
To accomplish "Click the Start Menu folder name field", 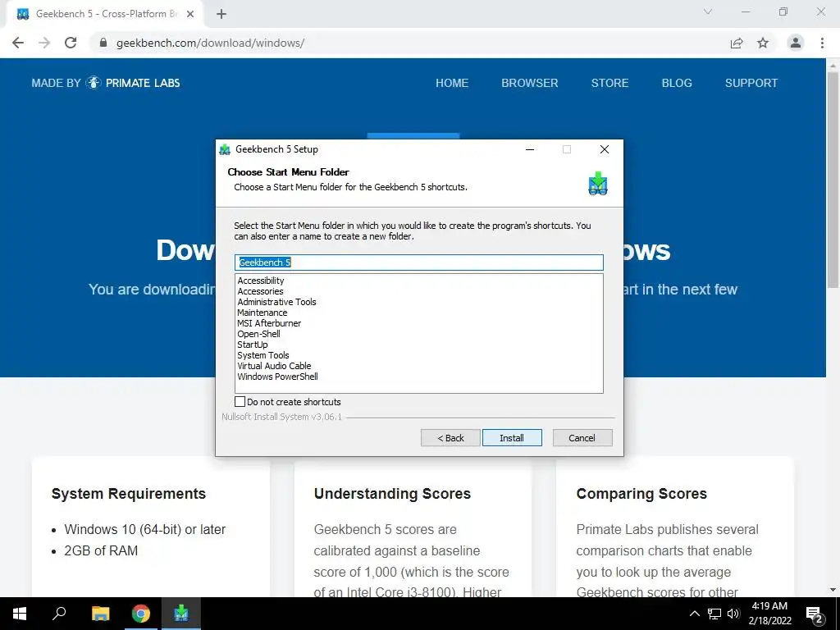I will tap(419, 262).
